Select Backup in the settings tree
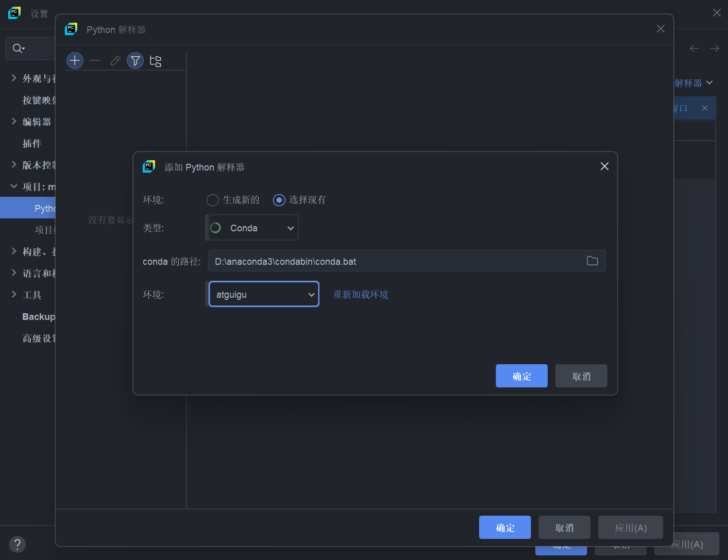 pyautogui.click(x=39, y=316)
